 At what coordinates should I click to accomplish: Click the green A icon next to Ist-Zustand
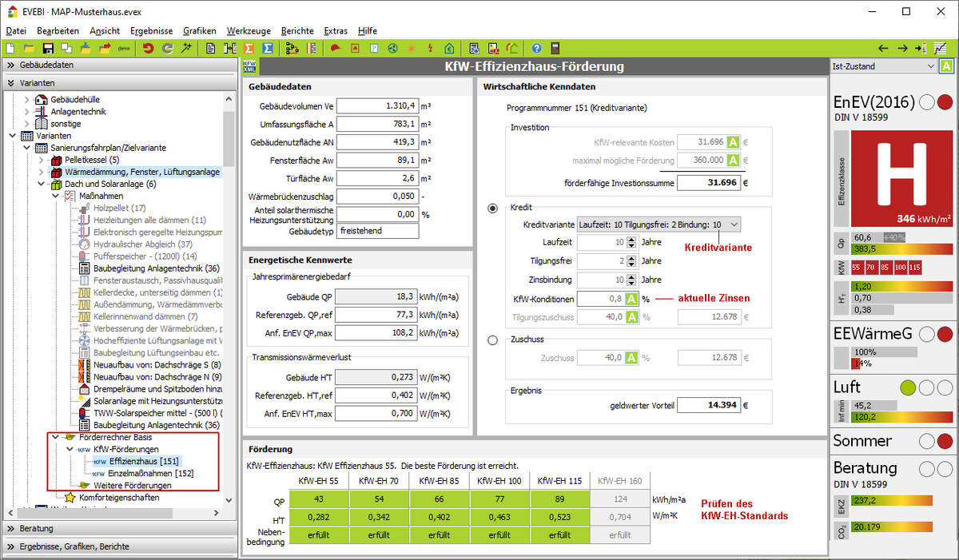click(946, 66)
